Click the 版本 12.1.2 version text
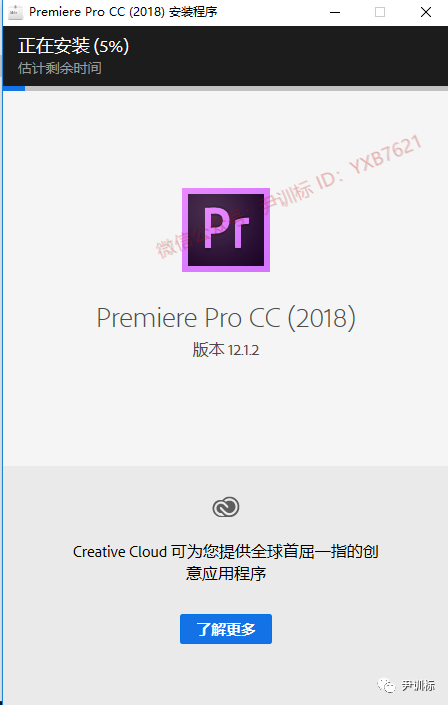Image resolution: width=448 pixels, height=705 pixels. pos(226,349)
